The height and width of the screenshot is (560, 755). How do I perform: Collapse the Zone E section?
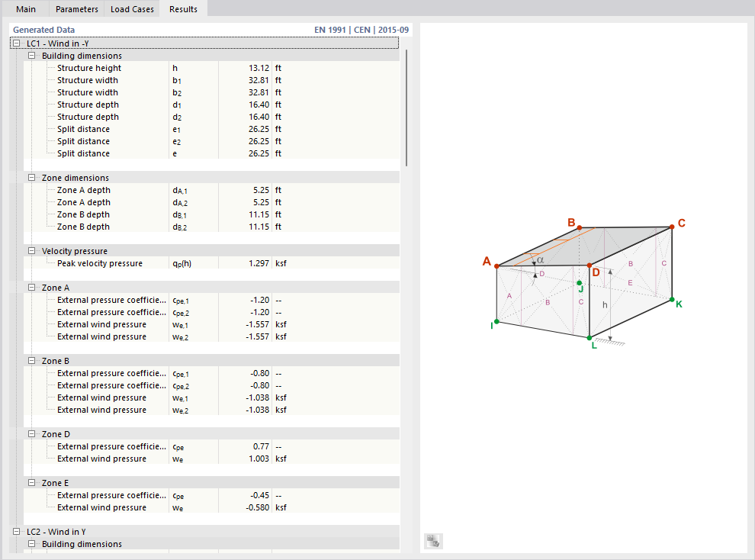pos(31,482)
